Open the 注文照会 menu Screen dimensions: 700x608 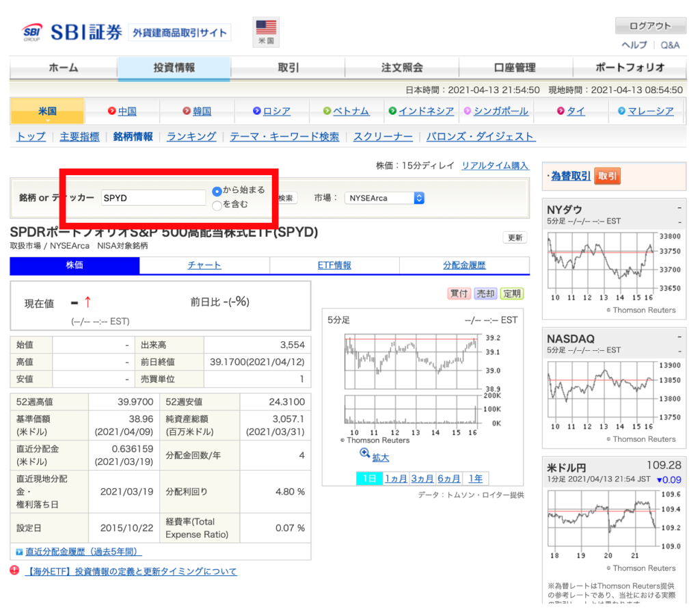[x=402, y=68]
